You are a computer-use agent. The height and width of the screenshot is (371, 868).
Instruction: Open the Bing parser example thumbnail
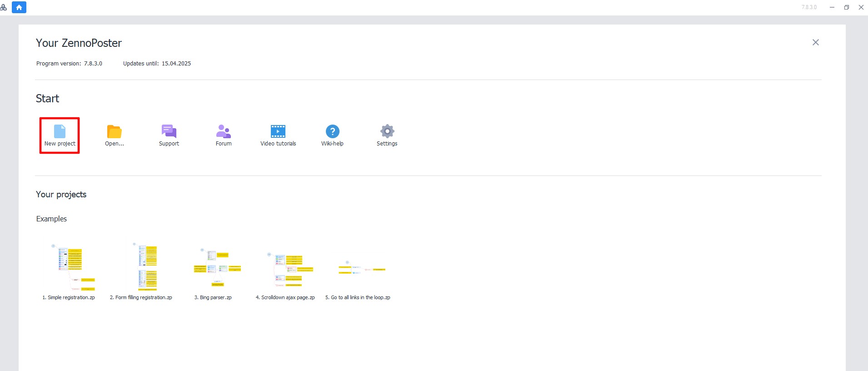click(217, 267)
